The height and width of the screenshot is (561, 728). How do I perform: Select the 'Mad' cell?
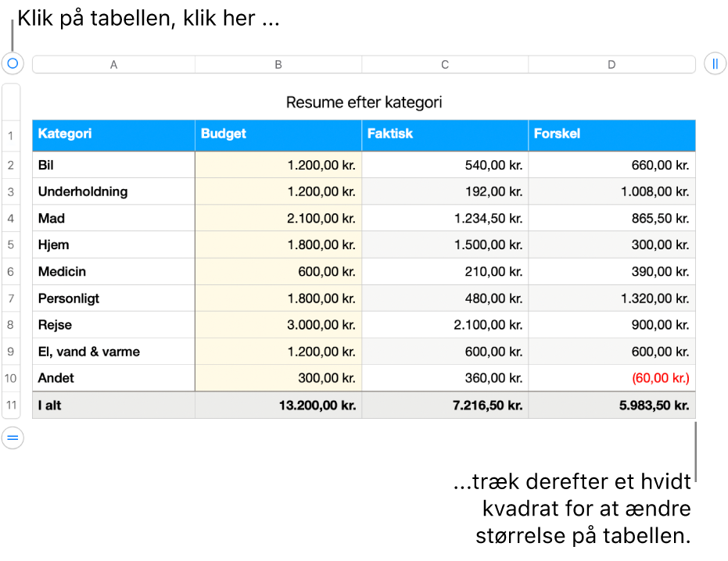[113, 218]
